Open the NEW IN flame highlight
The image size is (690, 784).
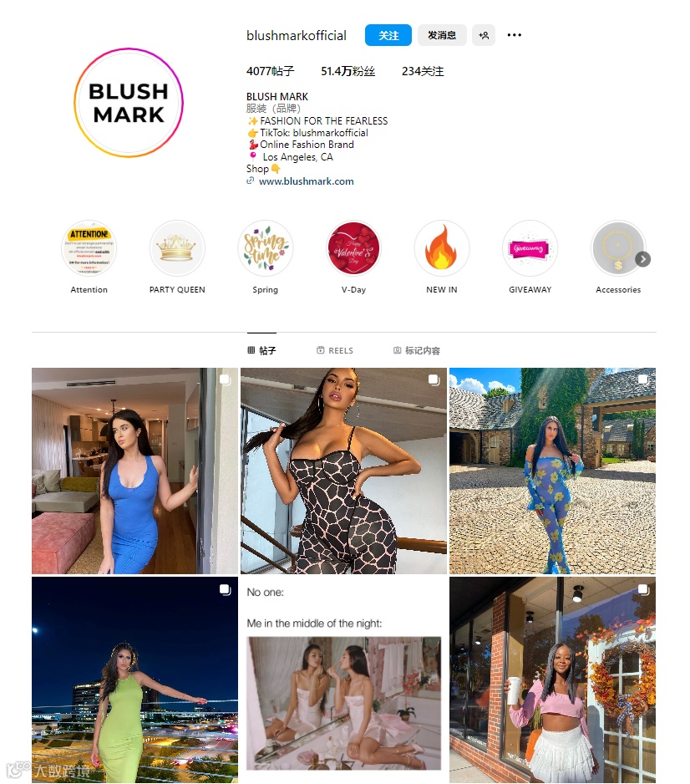click(x=442, y=248)
